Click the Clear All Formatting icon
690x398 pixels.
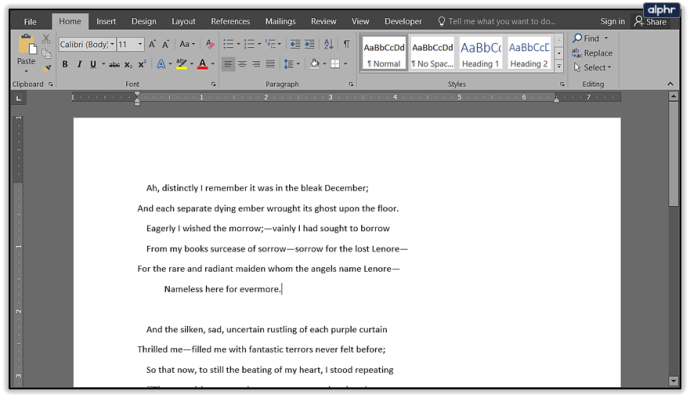pyautogui.click(x=210, y=44)
